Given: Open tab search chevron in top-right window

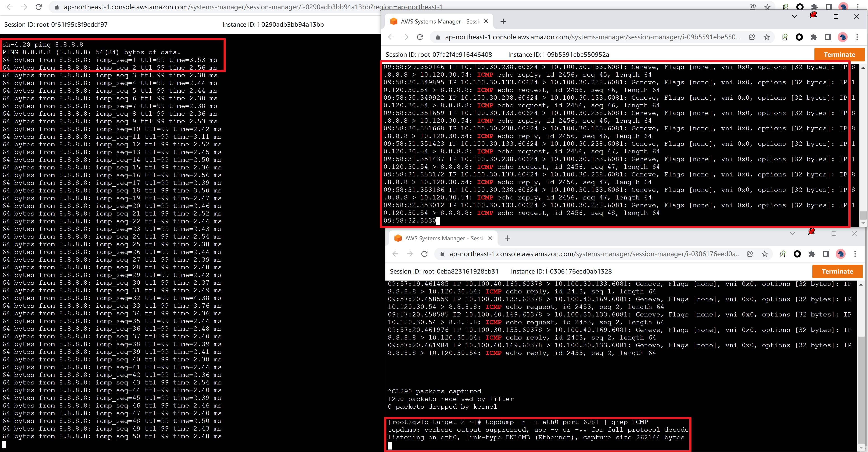Looking at the screenshot, I should (794, 16).
